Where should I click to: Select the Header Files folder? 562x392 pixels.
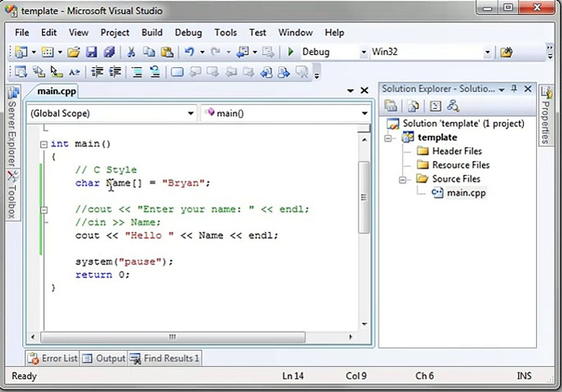(x=456, y=151)
